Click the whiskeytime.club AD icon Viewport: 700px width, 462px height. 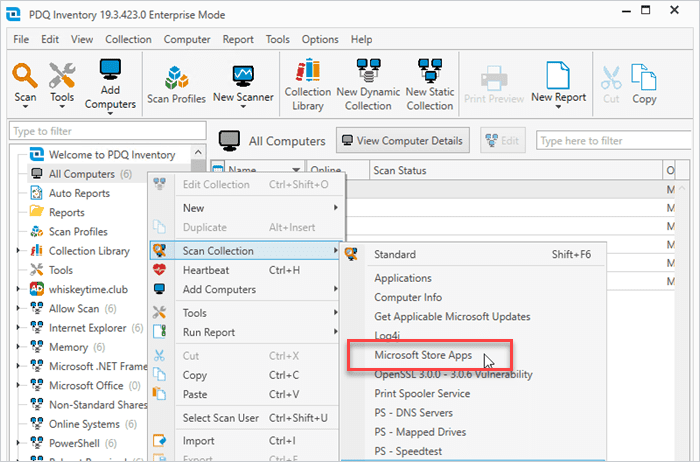[x=37, y=289]
